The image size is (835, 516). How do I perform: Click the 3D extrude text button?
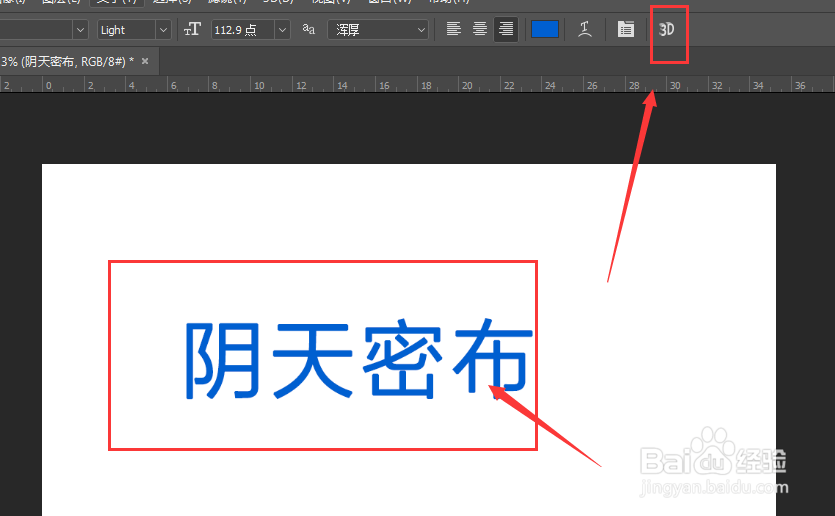tap(667, 29)
